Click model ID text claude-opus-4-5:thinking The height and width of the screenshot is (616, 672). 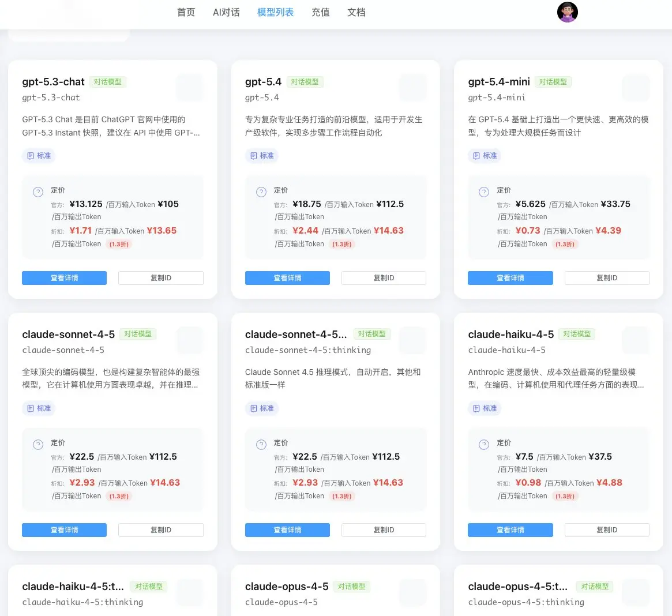(526, 602)
